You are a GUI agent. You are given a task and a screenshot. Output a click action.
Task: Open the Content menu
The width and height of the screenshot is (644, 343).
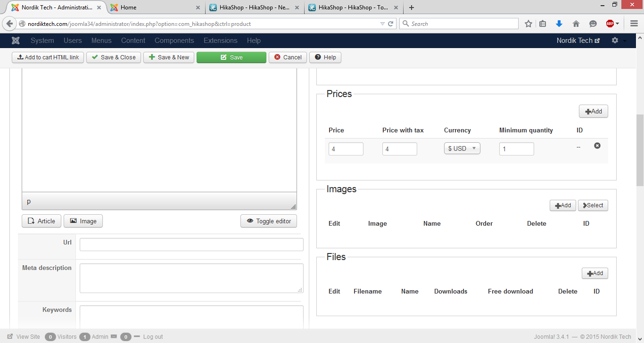(x=133, y=41)
